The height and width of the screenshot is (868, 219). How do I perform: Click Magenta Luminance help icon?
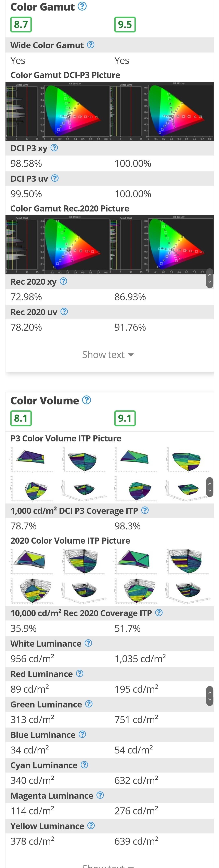pos(100,795)
